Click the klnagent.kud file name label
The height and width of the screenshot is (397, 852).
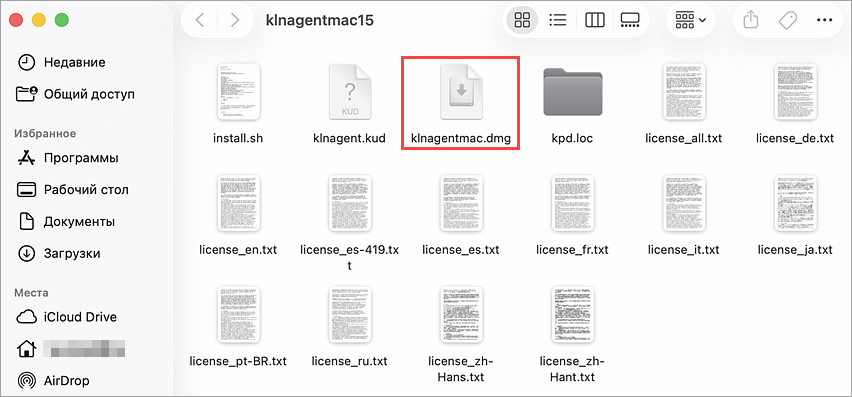click(349, 138)
